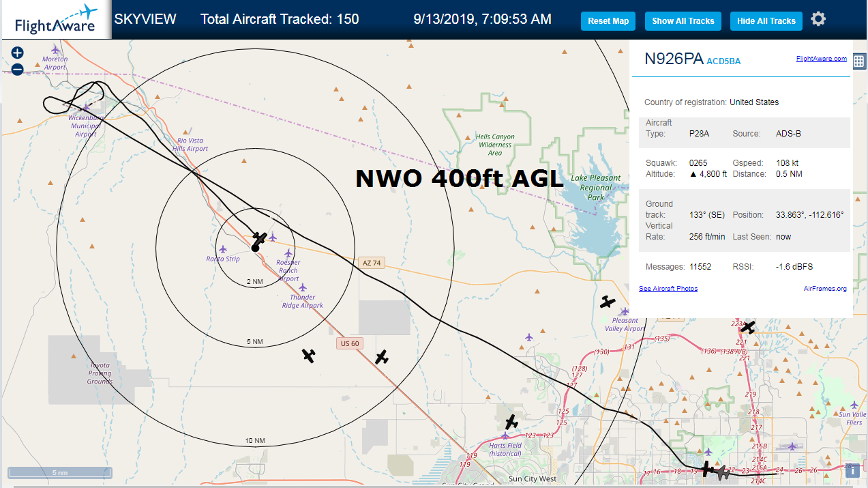Click the RSSI value -1.6 dBFS
Viewport: 868px width, 488px height.
tap(794, 267)
